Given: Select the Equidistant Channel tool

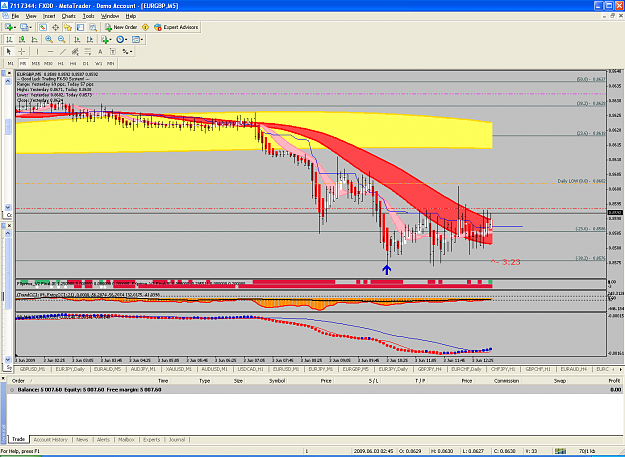Looking at the screenshot, I should tap(75, 51).
